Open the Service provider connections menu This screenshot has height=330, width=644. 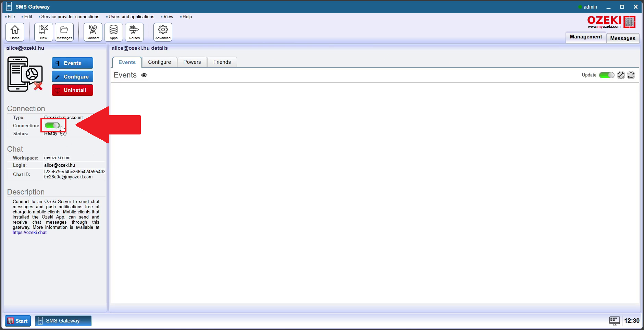pos(70,16)
